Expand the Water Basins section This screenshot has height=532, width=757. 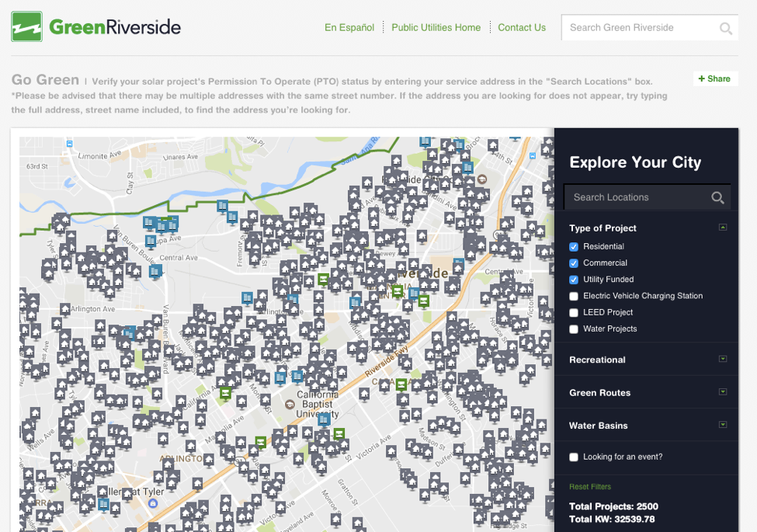point(723,425)
